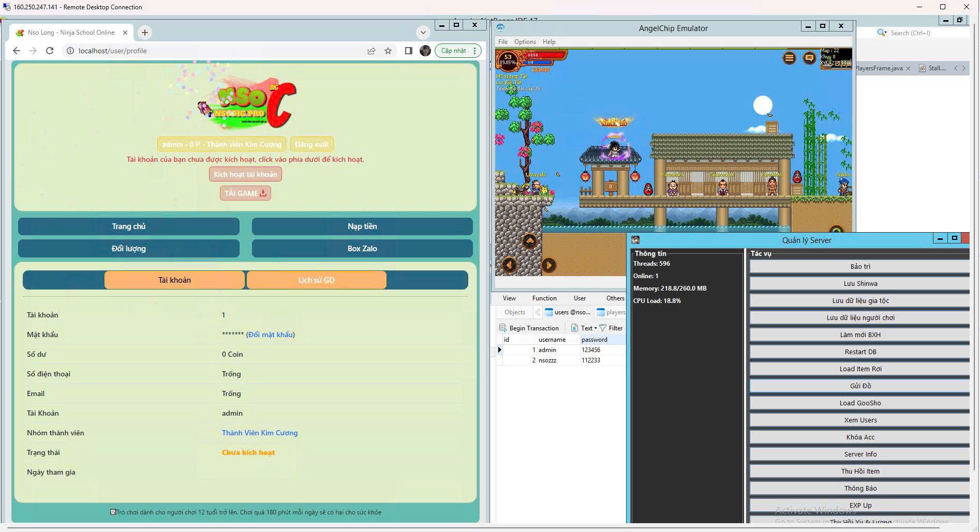Screen dimensions: 980x532
Task: Click the Thành Viên Kim Cương link
Action: [x=260, y=433]
